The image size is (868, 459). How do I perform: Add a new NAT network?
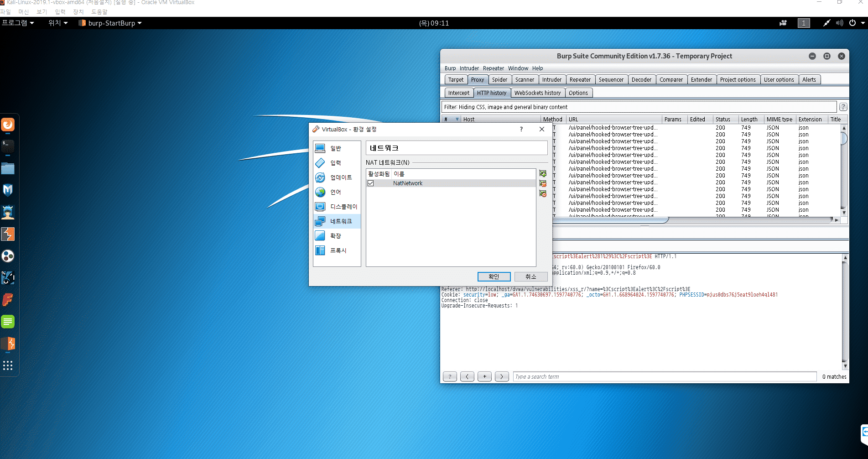[x=543, y=173]
